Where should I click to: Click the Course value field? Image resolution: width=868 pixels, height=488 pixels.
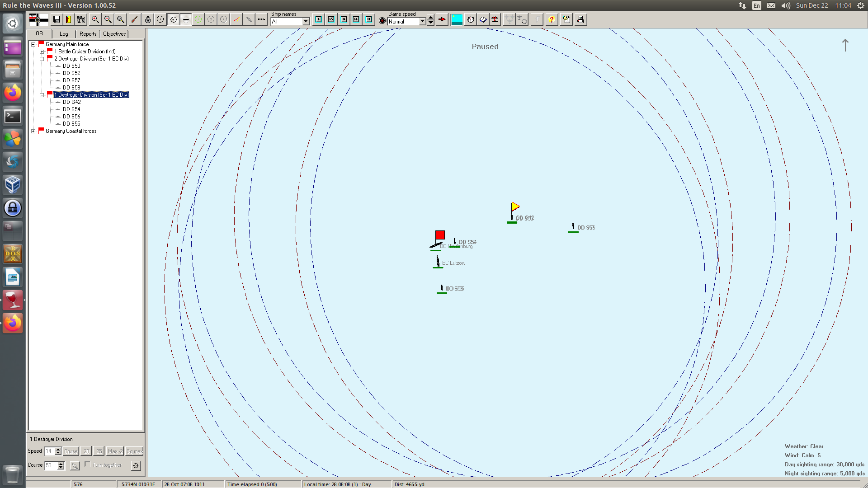click(x=51, y=465)
